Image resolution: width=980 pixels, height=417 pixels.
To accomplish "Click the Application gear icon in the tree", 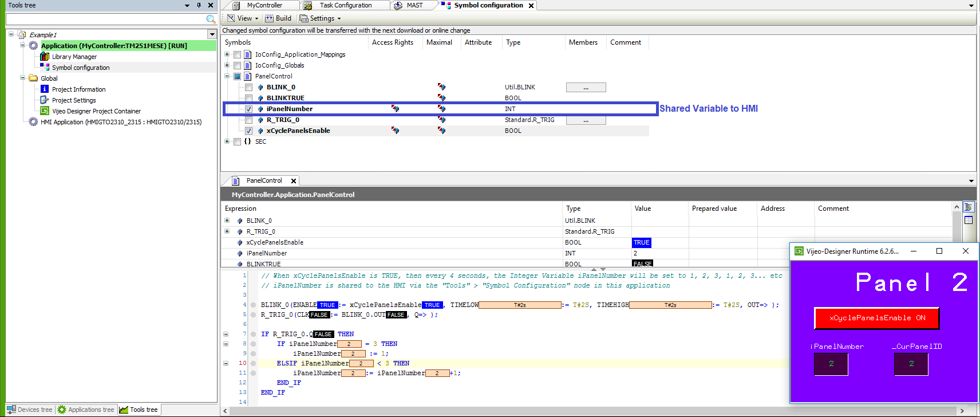I will click(33, 46).
